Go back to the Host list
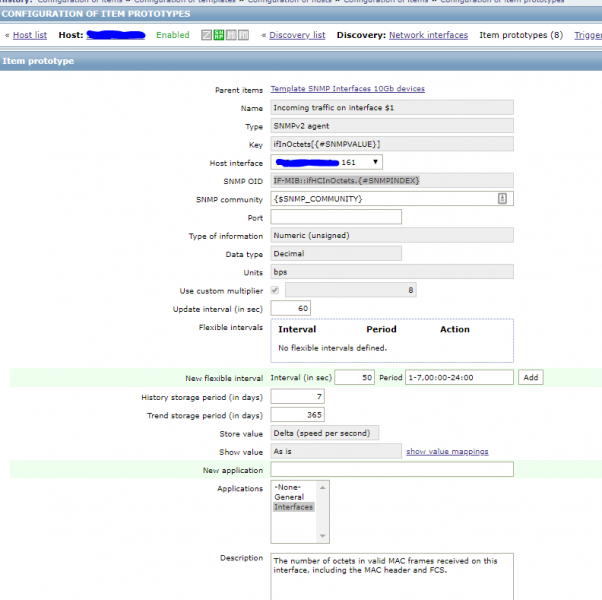602x600 pixels. tap(30, 35)
